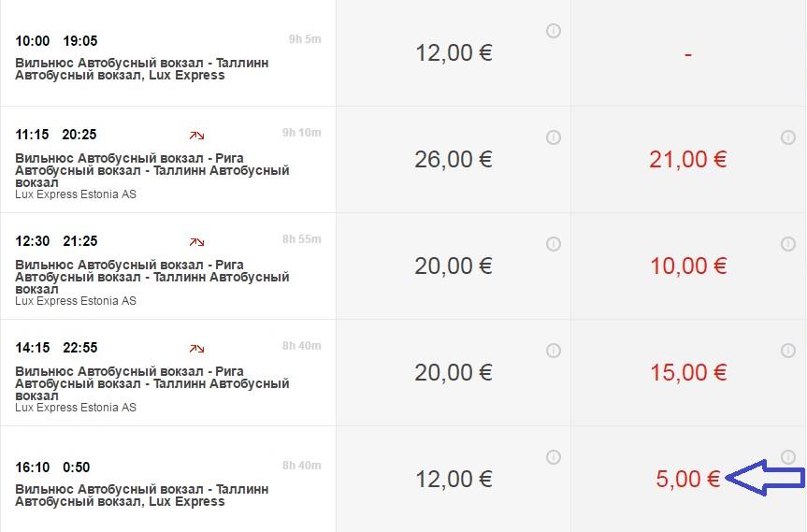The image size is (807, 532).
Task: Click transfer arrows icon on 11:15 trip
Action: [196, 136]
